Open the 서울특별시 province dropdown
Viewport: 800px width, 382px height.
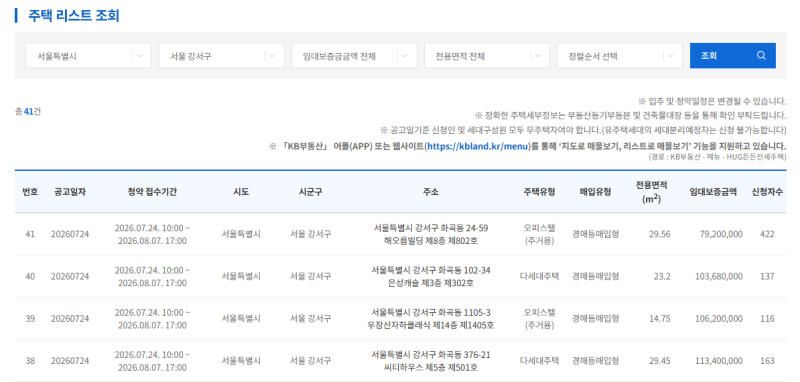(88, 56)
